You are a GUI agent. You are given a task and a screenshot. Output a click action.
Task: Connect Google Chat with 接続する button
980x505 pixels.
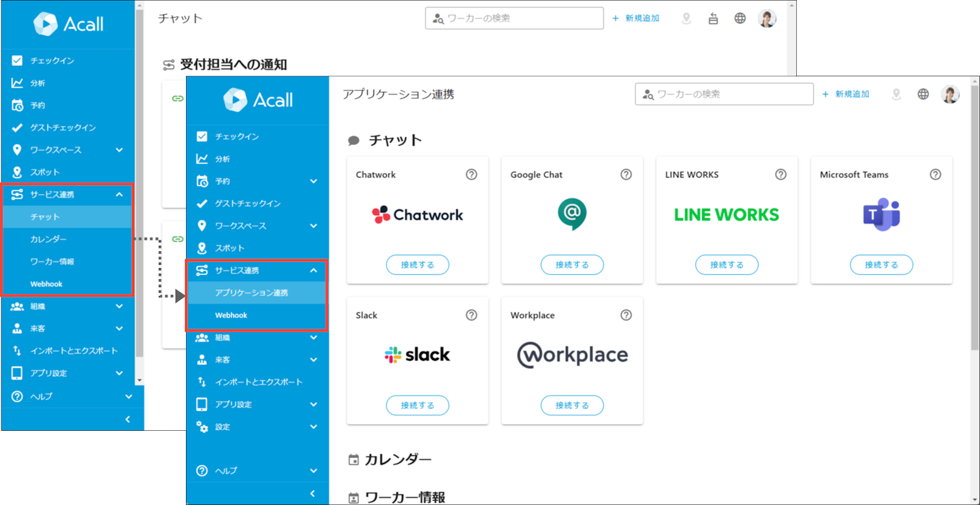(572, 265)
